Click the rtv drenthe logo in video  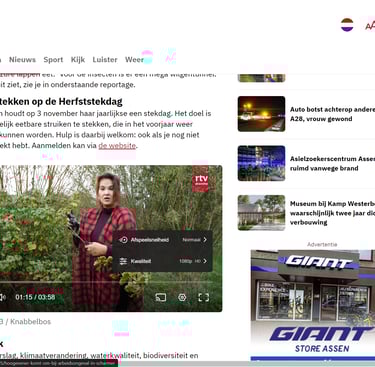point(201,180)
